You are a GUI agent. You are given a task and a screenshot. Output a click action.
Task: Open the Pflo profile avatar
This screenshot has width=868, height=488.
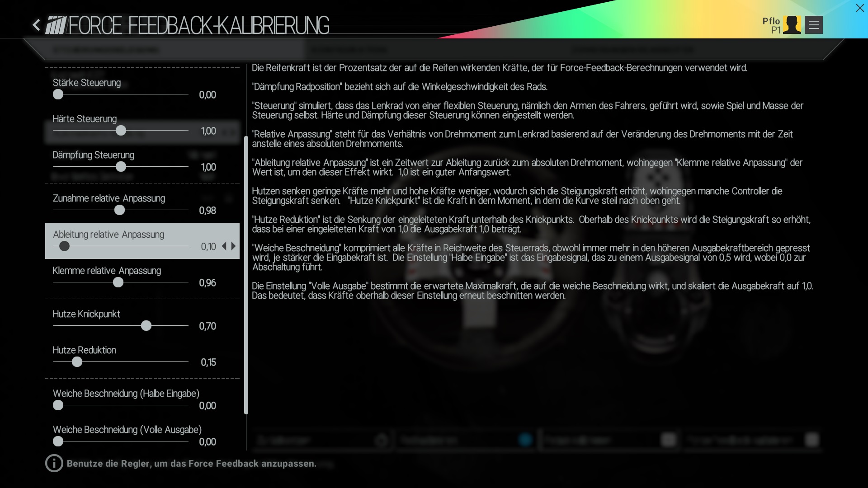click(x=792, y=25)
